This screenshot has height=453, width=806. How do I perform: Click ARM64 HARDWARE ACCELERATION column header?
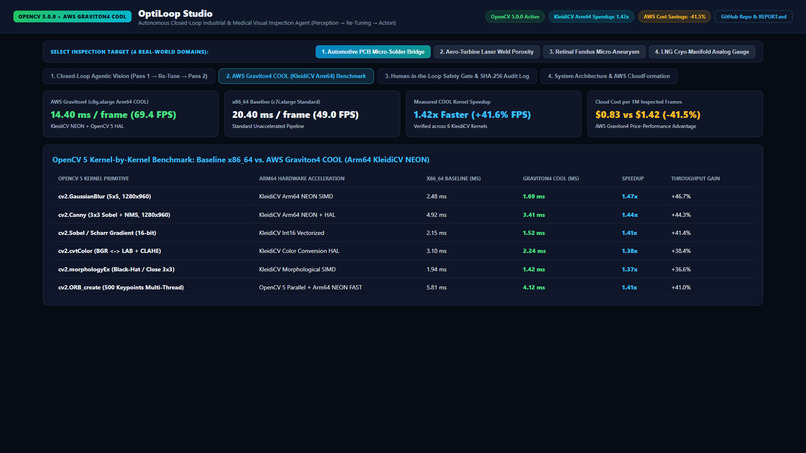[x=302, y=178]
